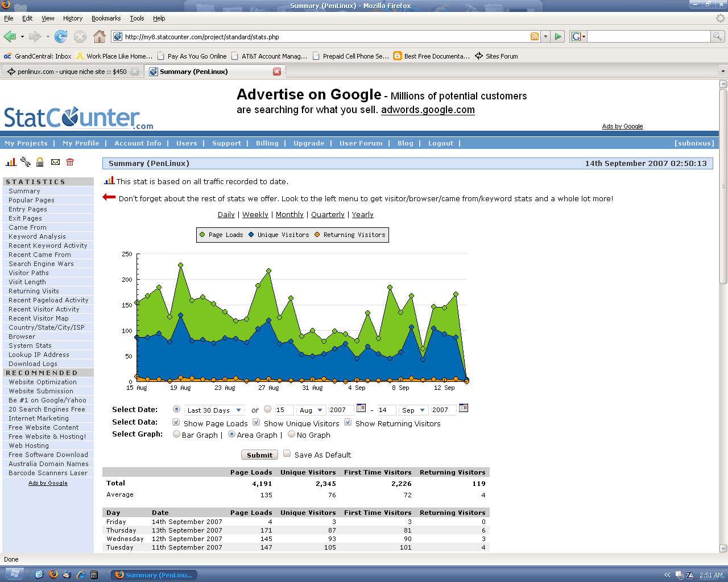Open project settings via wrench icon

click(x=26, y=162)
